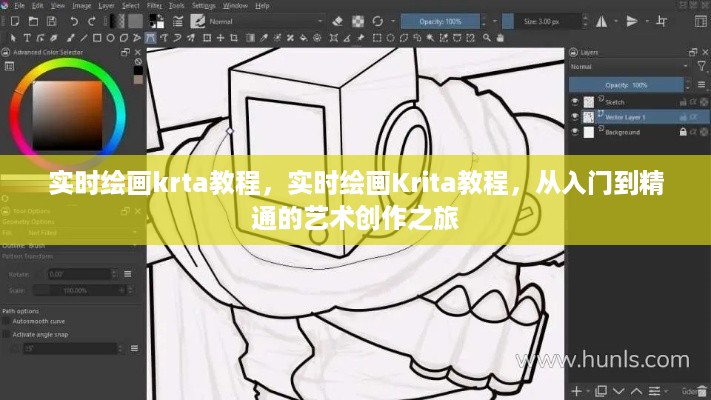711x400 pixels.
Task: Delete layer using the trash icon
Action: (x=702, y=391)
